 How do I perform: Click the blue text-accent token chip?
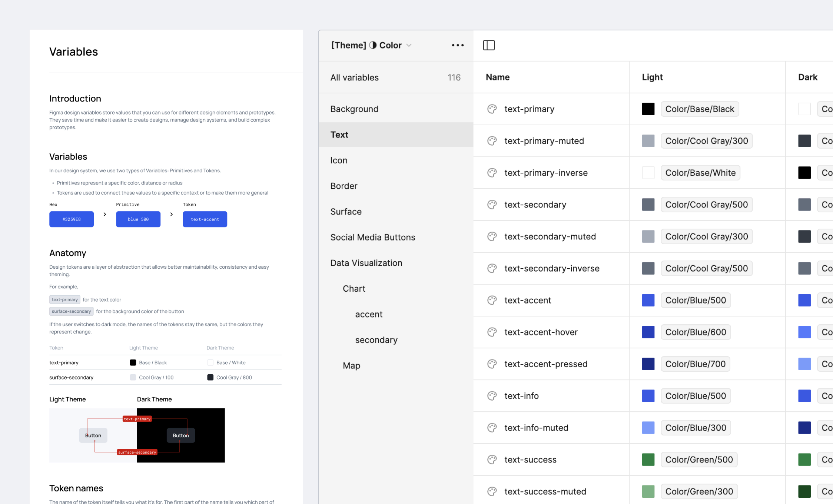pos(205,219)
